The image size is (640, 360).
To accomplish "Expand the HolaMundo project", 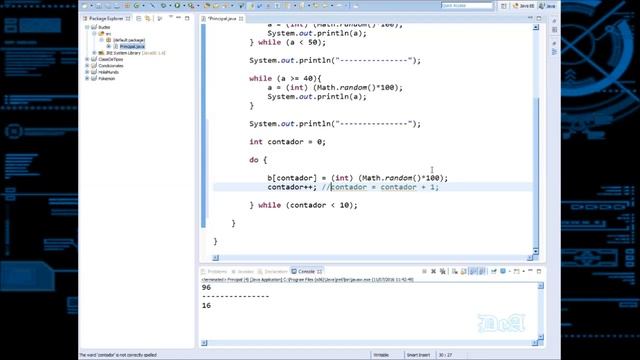I will click(87, 72).
